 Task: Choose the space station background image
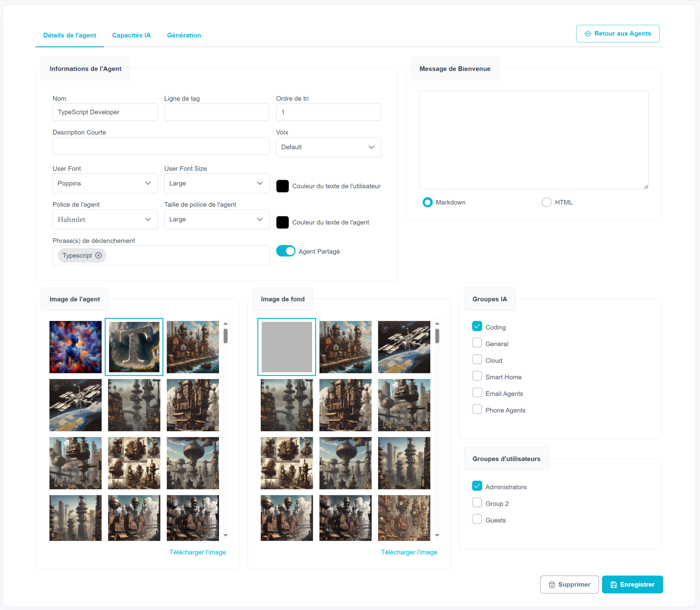(404, 347)
